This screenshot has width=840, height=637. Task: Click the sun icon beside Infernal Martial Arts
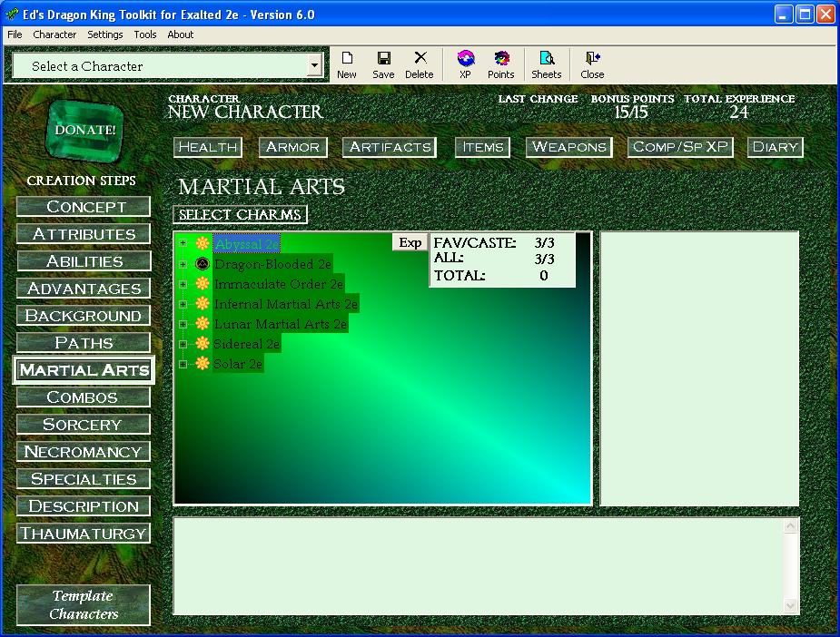(203, 303)
